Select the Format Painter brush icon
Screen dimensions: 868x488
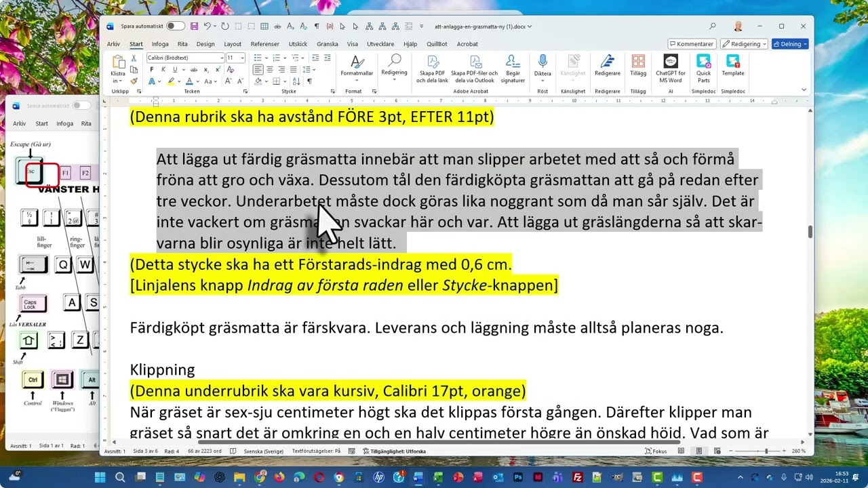[134, 81]
